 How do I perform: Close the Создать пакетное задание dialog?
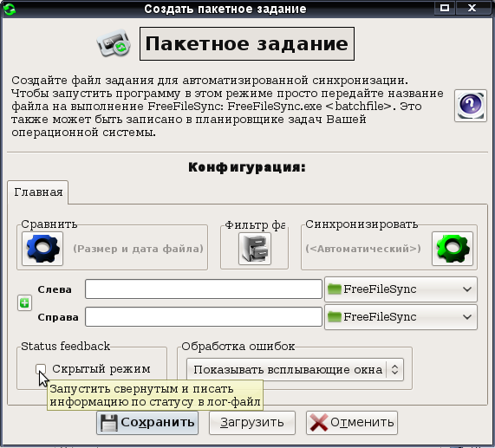point(472,8)
